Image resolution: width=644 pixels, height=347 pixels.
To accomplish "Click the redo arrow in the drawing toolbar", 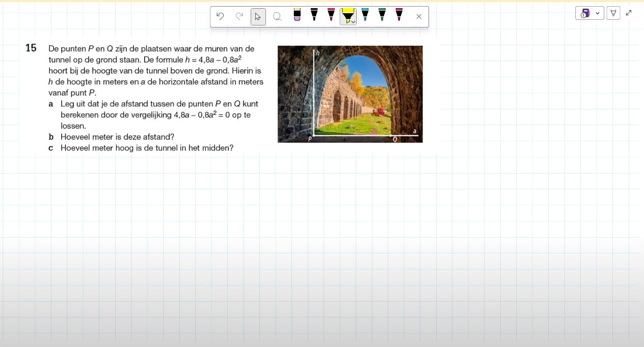I will (239, 16).
